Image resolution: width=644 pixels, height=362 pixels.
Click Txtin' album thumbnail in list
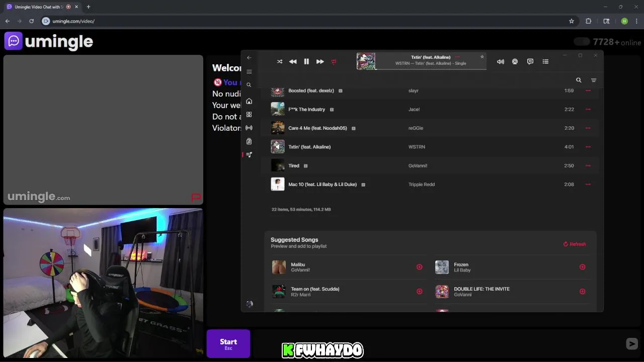click(278, 147)
